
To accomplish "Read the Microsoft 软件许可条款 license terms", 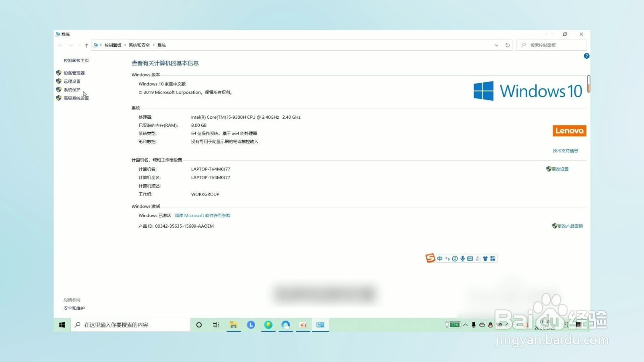I will pyautogui.click(x=202, y=216).
